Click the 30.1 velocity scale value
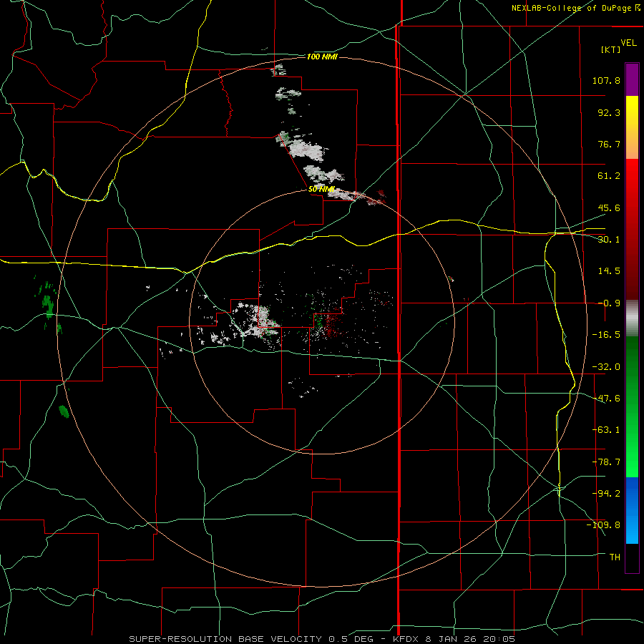This screenshot has height=644, width=644. pyautogui.click(x=609, y=240)
